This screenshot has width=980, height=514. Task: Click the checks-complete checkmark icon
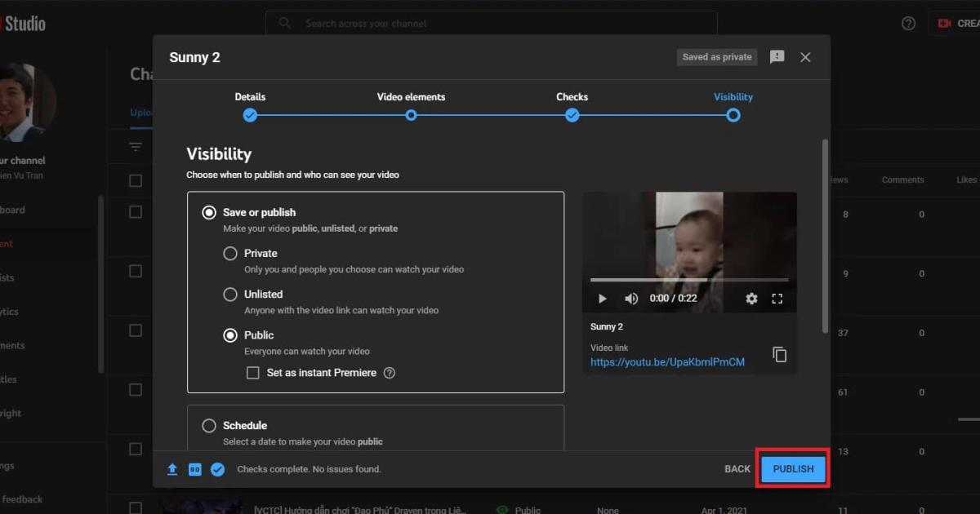pyautogui.click(x=217, y=469)
